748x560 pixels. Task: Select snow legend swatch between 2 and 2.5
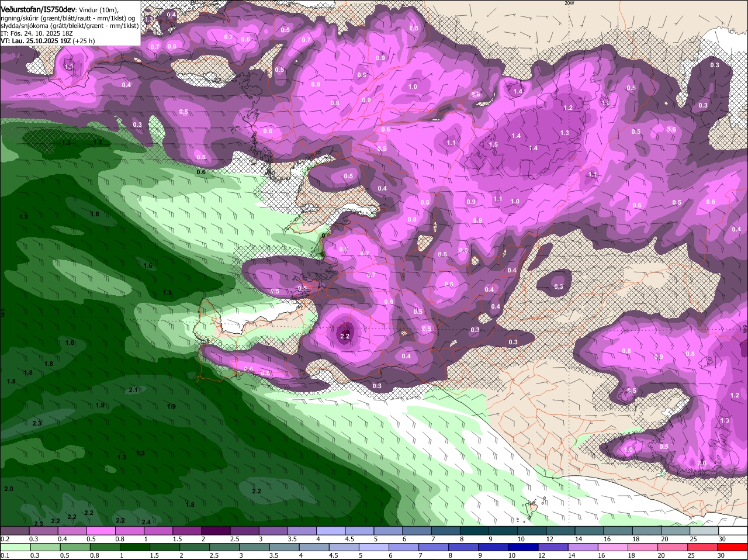[x=216, y=531]
